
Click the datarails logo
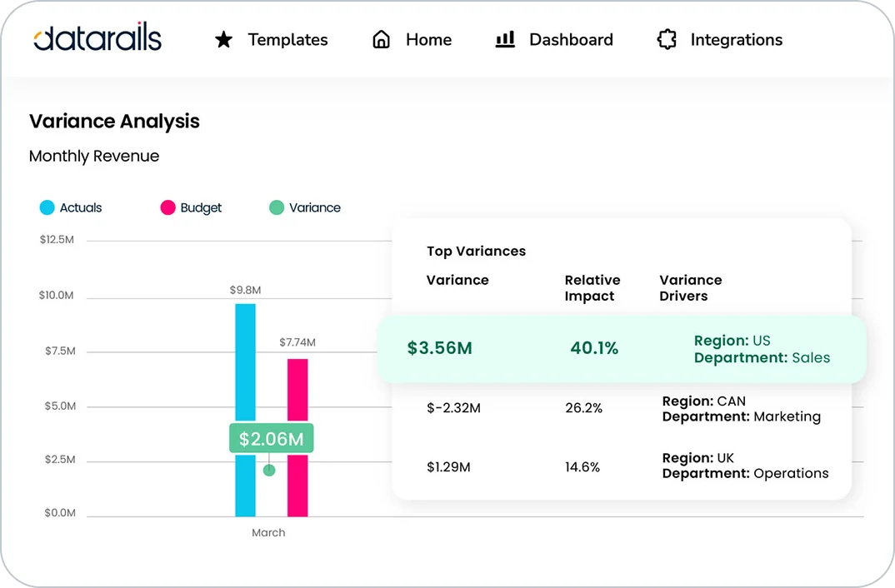[97, 37]
